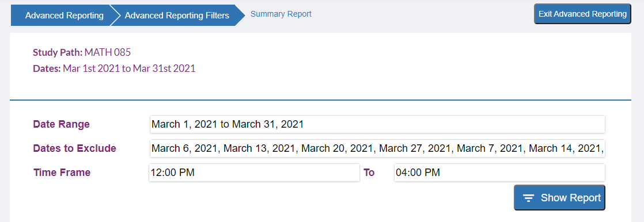This screenshot has width=644, height=222.
Task: Open the Date Range picker field
Action: (377, 124)
